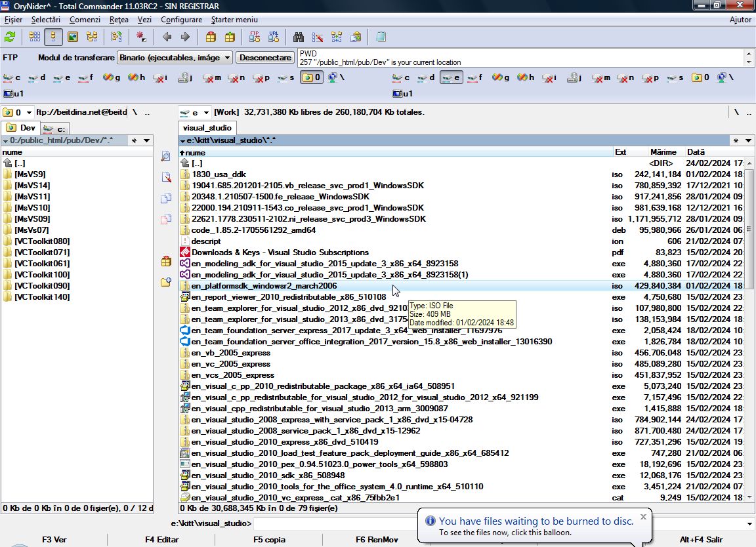Click the F5 copia button
The width and height of the screenshot is (756, 547).
coord(269,540)
